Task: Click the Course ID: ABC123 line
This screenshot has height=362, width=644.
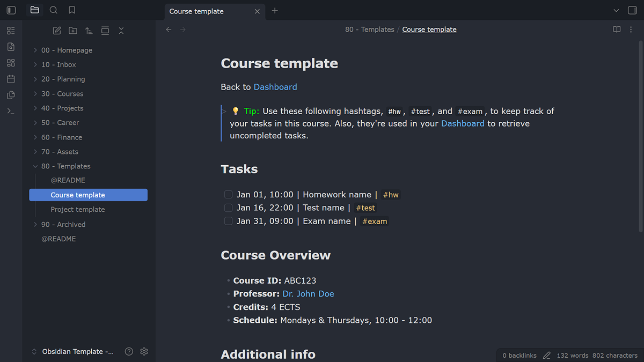Action: [x=275, y=280]
